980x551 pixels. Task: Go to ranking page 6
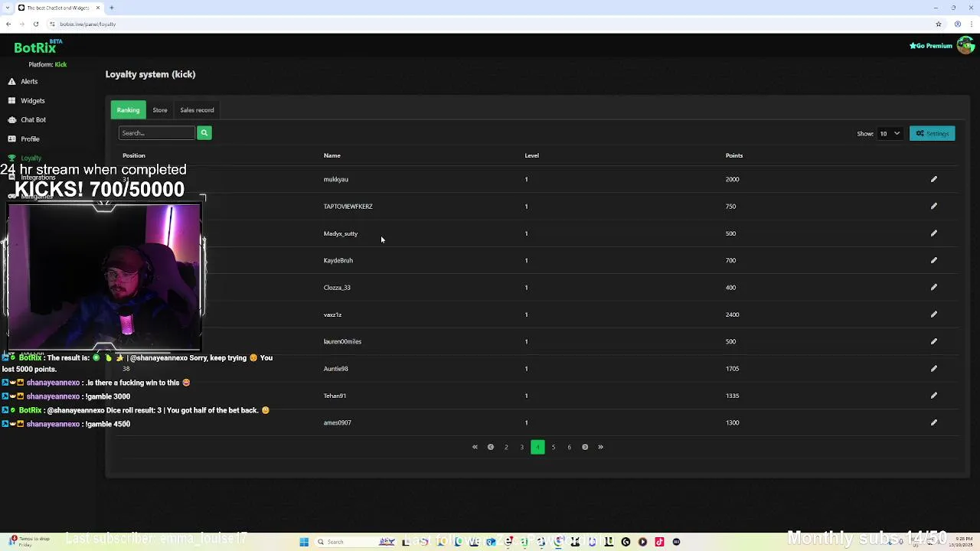[x=569, y=447]
